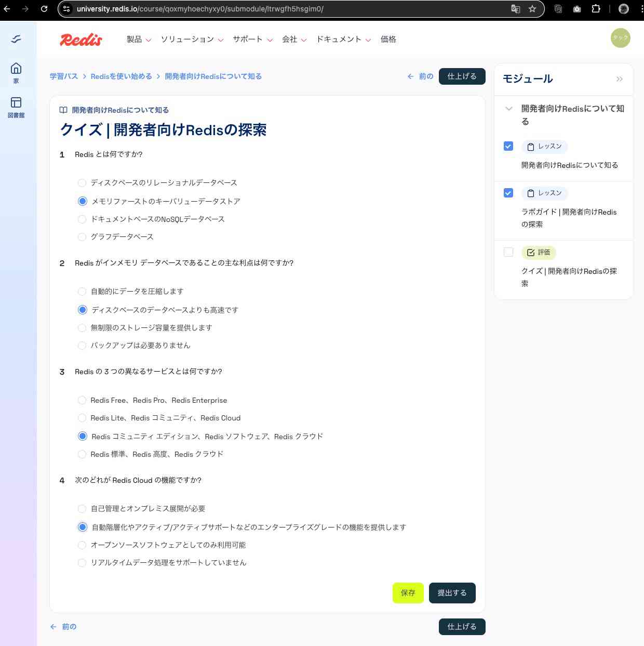The width and height of the screenshot is (644, 646).
Task: Expand the ソリューション dropdown menu
Action: [x=192, y=39]
